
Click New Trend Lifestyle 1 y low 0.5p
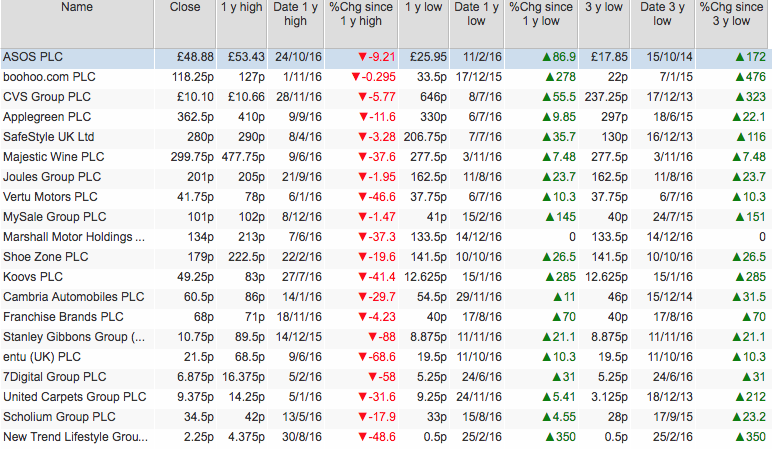[x=435, y=437]
